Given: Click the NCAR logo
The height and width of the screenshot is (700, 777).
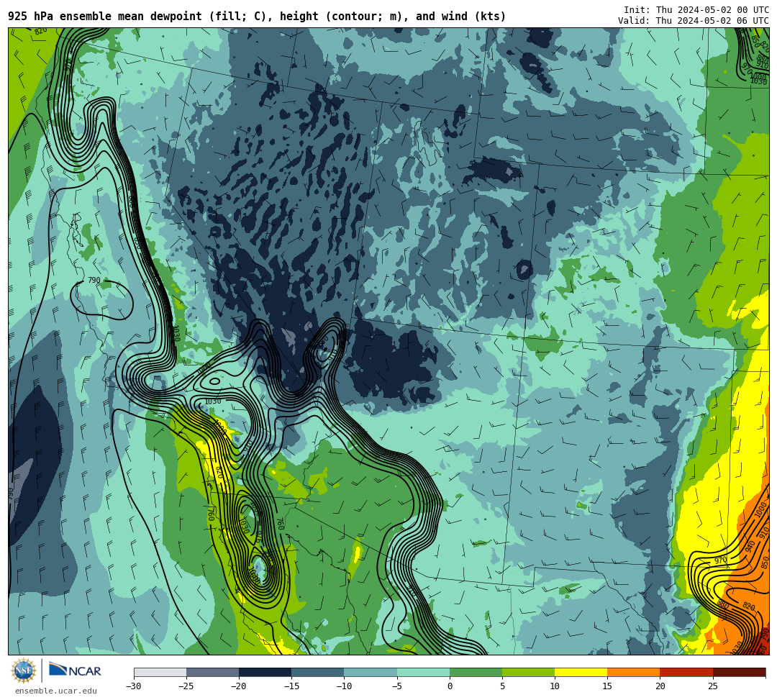Looking at the screenshot, I should tap(75, 671).
